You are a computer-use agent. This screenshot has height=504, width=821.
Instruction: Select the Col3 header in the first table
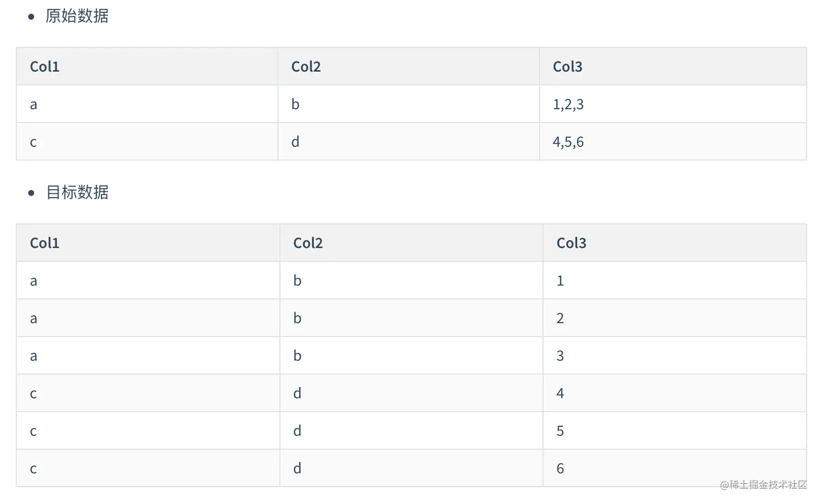click(x=673, y=66)
